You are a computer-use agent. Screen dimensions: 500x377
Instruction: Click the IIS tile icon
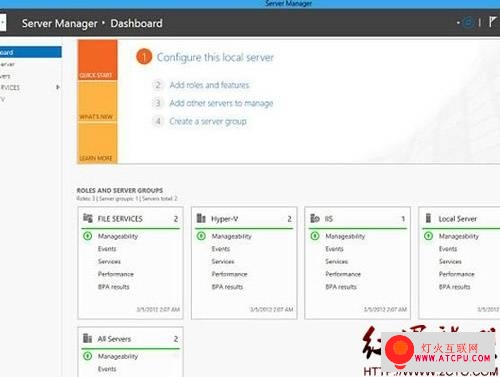coord(315,218)
